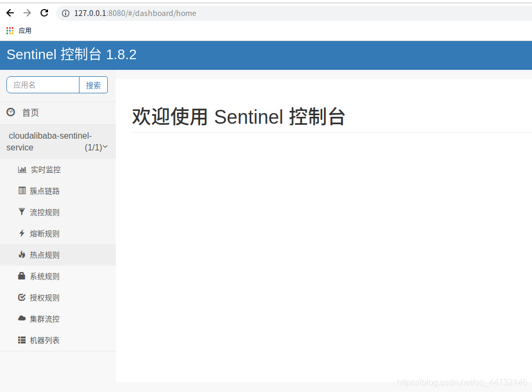Image resolution: width=532 pixels, height=392 pixels.
Task: Open the 机器列表 machine list
Action: click(45, 340)
